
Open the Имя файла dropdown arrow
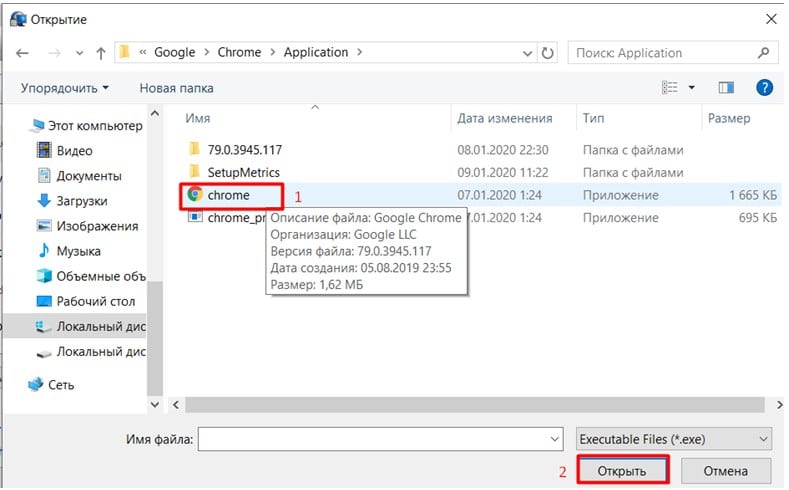[x=555, y=439]
